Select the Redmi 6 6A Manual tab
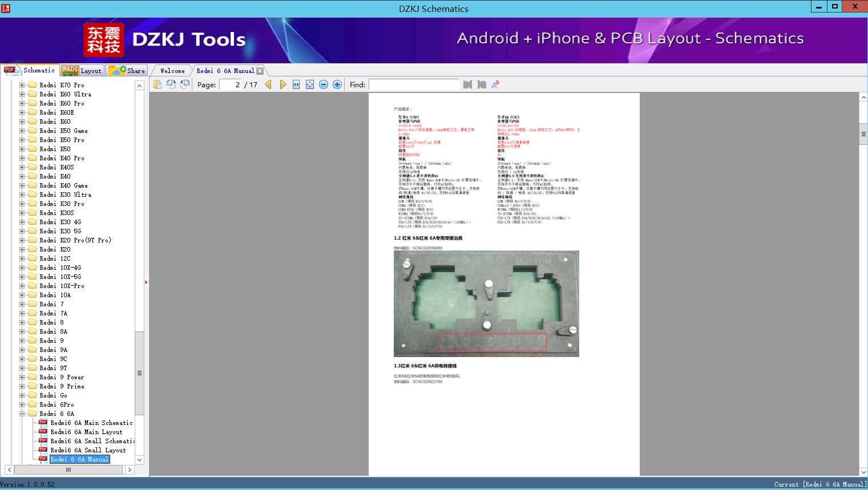 click(x=225, y=71)
